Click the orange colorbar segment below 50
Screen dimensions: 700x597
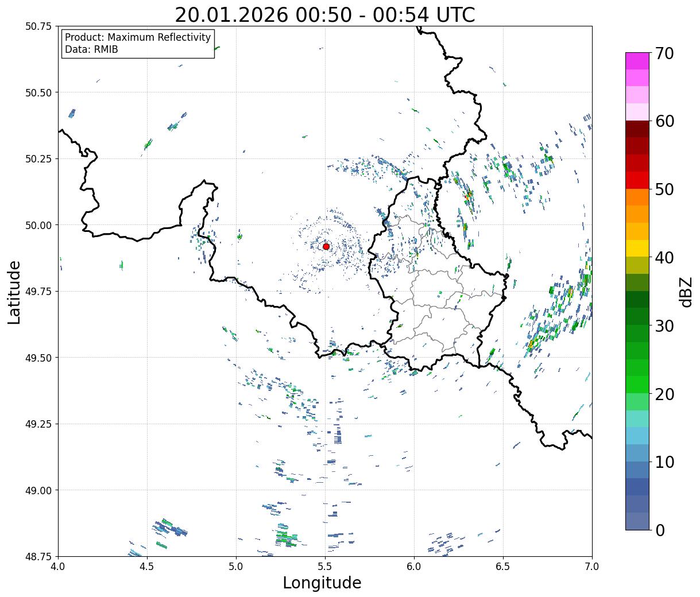(x=637, y=197)
